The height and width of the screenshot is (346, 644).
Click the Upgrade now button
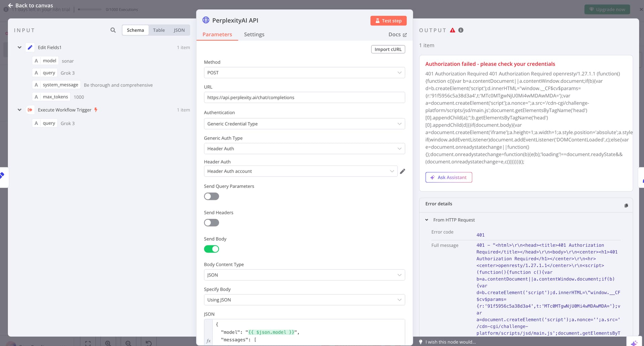pyautogui.click(x=607, y=9)
